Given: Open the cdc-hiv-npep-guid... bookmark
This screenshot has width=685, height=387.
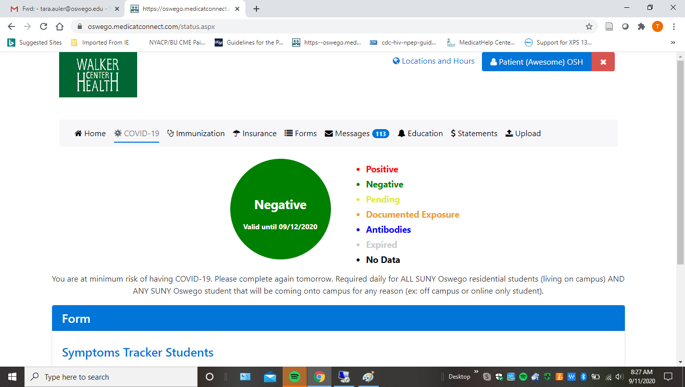Looking at the screenshot, I should click(x=403, y=42).
